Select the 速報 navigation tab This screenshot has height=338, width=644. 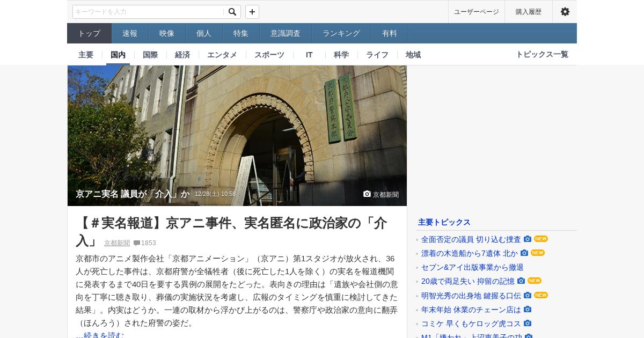point(130,33)
